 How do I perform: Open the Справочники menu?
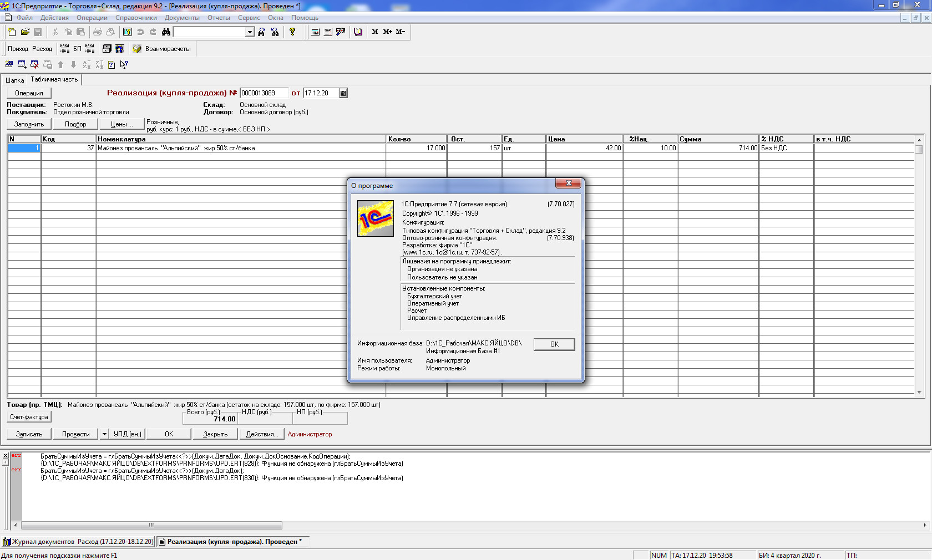coord(136,18)
